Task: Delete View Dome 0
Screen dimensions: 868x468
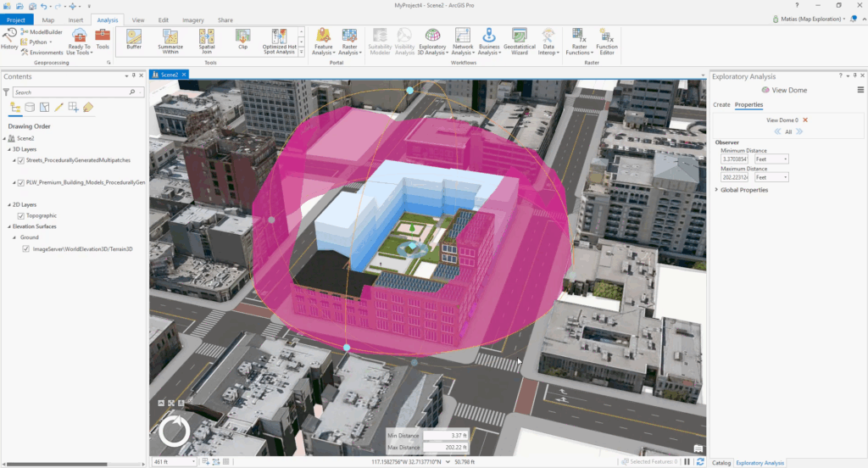Action: (x=805, y=120)
